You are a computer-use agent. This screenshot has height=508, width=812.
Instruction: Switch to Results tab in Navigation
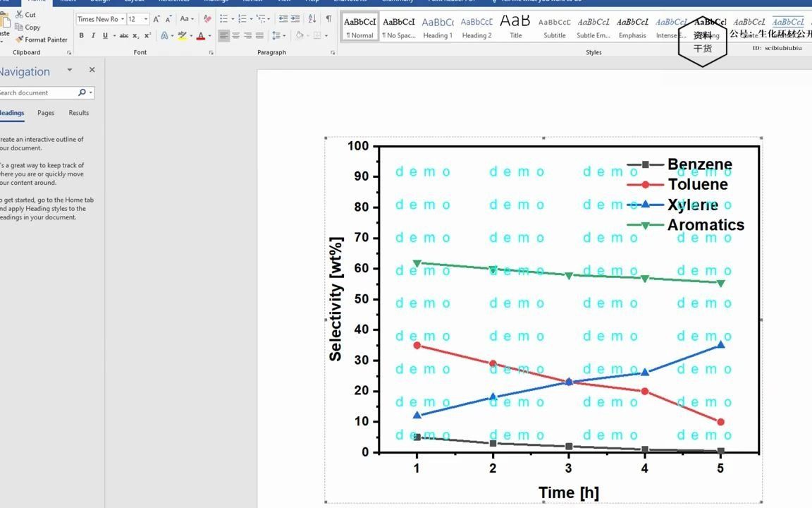[x=79, y=113]
